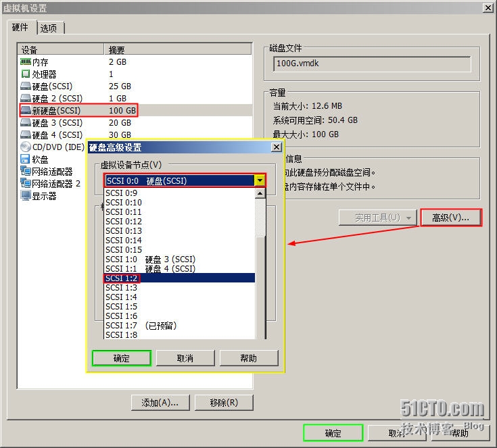The width and height of the screenshot is (497, 448).
Task: Choose SCSI 1:8 in the node list
Action: pyautogui.click(x=179, y=335)
